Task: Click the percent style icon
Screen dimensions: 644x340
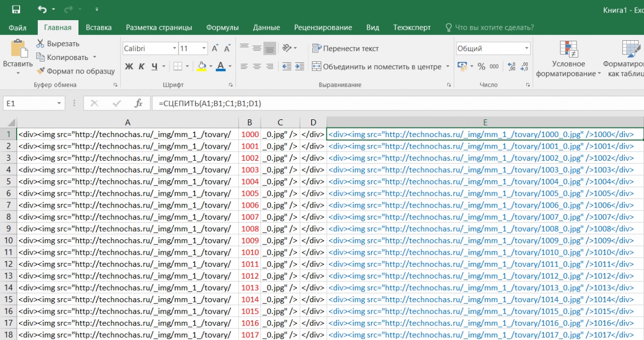Action: tap(481, 66)
